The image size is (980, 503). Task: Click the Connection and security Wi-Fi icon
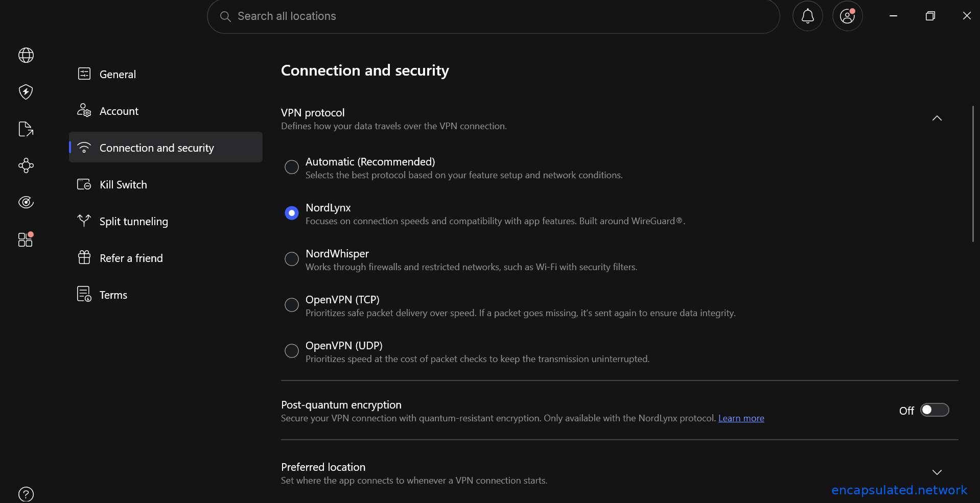[84, 148]
